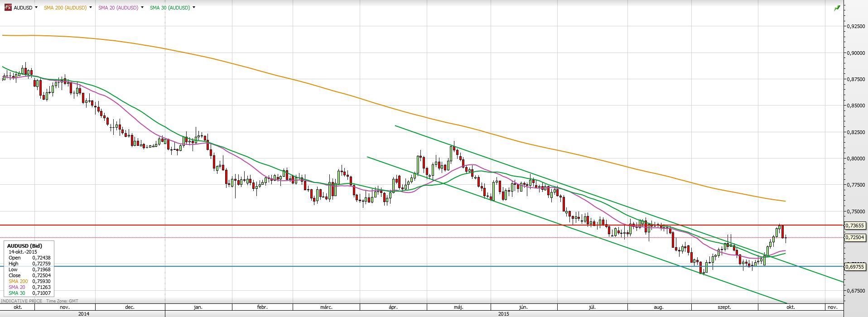Click the ápr. month label
The width and height of the screenshot is (868, 317).
click(393, 307)
